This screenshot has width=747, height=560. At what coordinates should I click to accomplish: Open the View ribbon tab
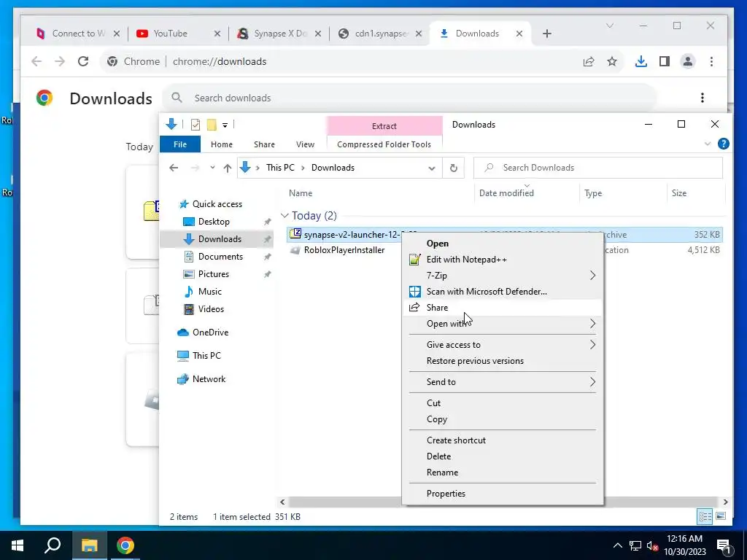305,144
